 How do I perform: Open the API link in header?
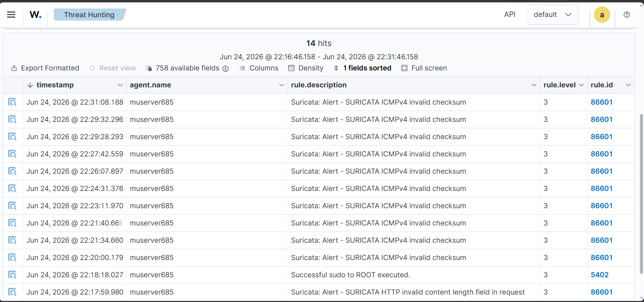509,15
